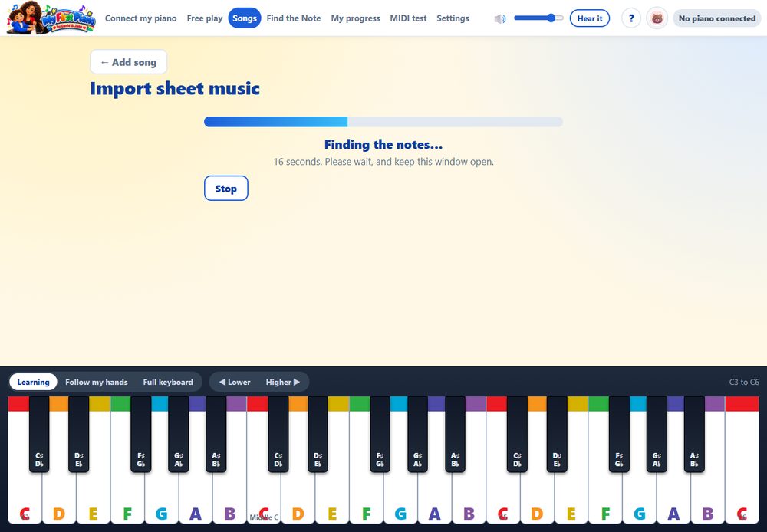This screenshot has width=767, height=532.
Task: Play the E key in the Middle C octave
Action: (332, 499)
